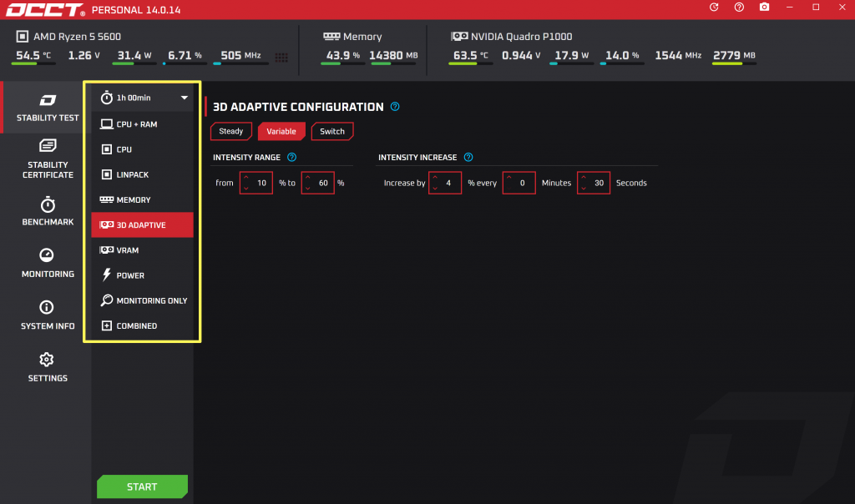Increase the 'Increase by' percentage
This screenshot has width=855, height=504.
[435, 178]
